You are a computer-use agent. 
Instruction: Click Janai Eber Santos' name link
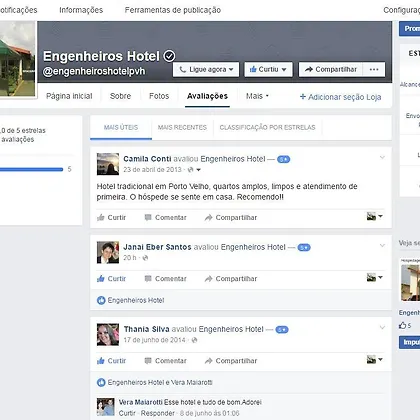(157, 247)
